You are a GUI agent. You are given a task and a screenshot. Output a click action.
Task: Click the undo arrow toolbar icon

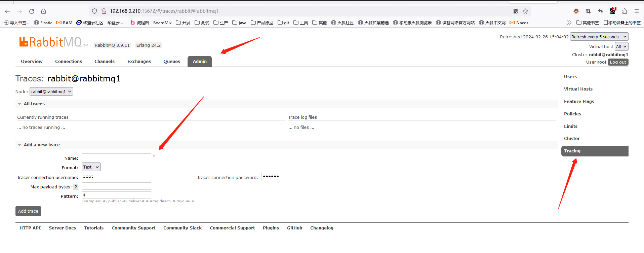click(600, 11)
